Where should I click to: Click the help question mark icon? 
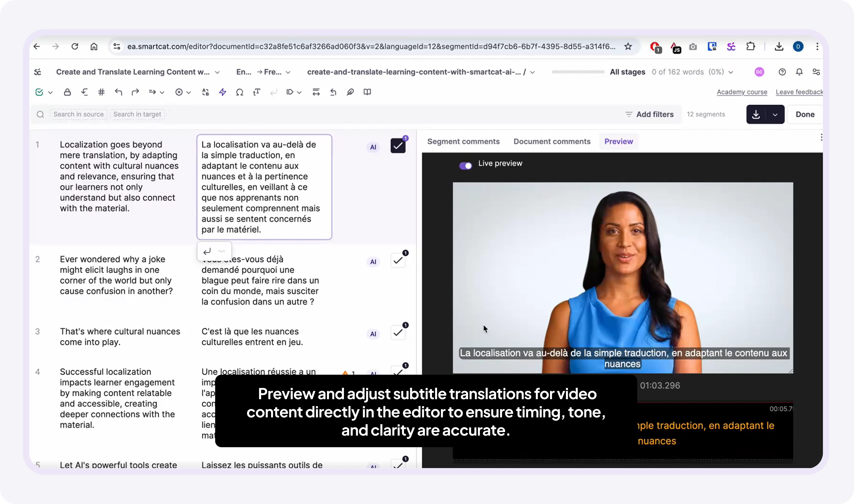pos(782,72)
